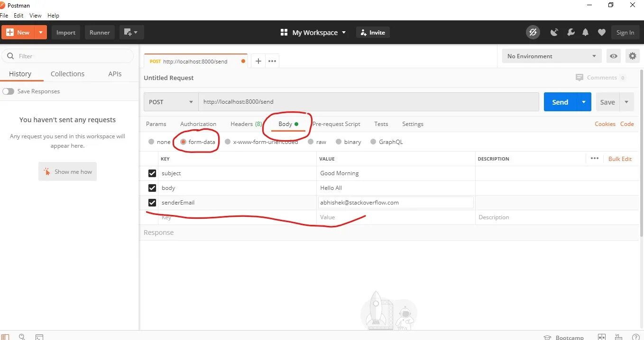Open the Params tab
This screenshot has width=644, height=340.
point(156,124)
